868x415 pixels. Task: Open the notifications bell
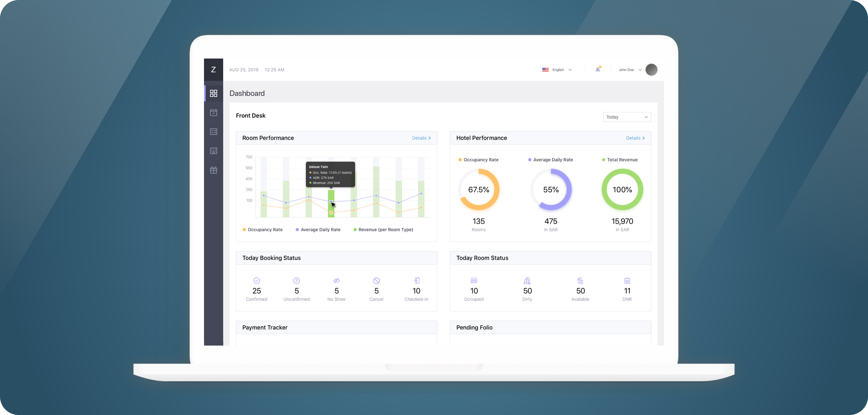click(x=597, y=70)
